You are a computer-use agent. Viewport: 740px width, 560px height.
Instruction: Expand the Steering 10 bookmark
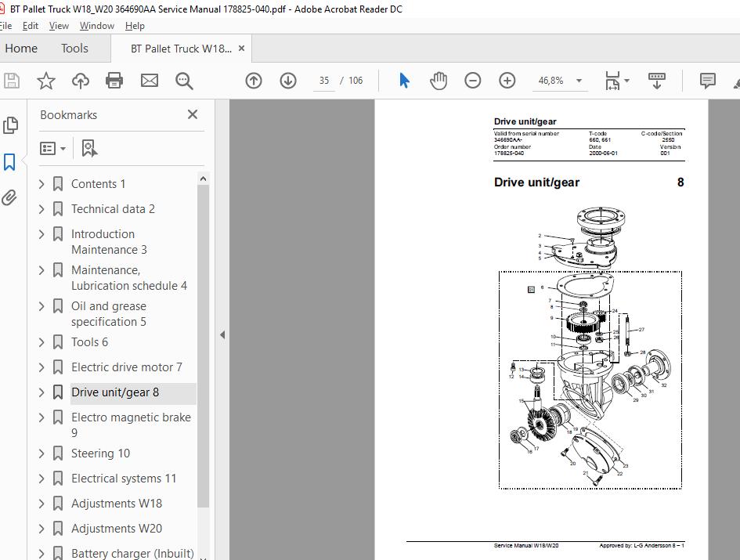click(42, 453)
